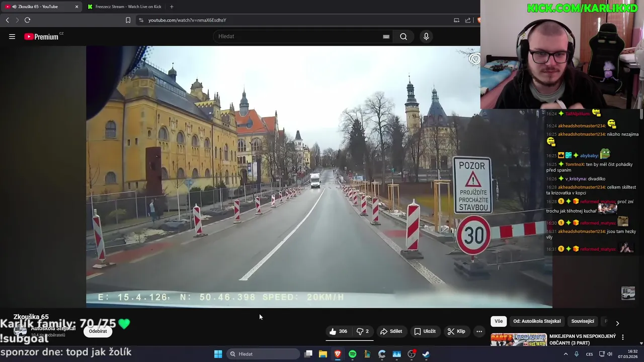
Task: Open site settings icon in address bar
Action: pos(141,20)
